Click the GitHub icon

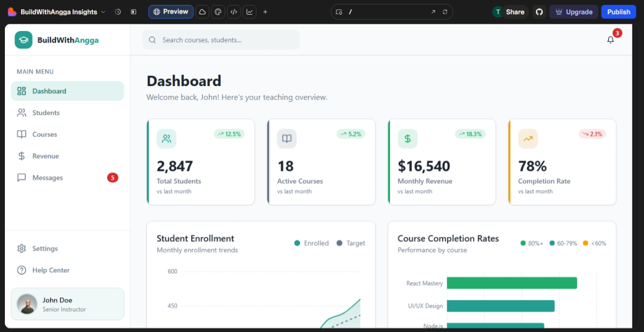(539, 11)
